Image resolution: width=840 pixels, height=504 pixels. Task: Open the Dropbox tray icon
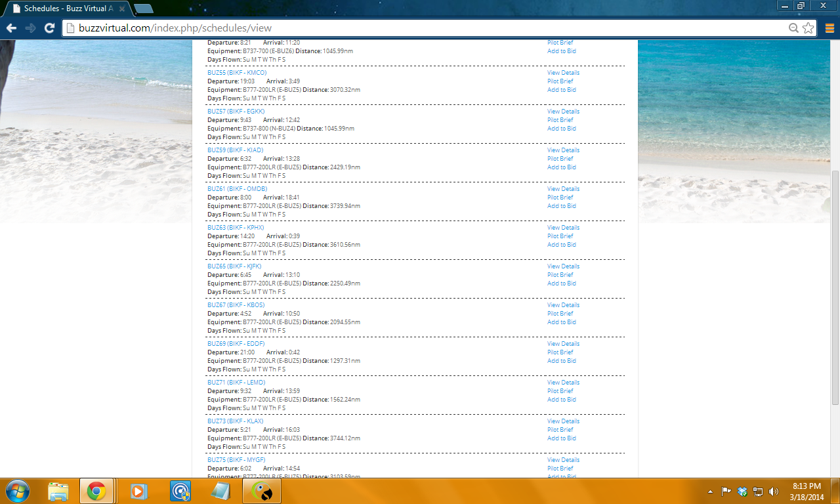[742, 491]
